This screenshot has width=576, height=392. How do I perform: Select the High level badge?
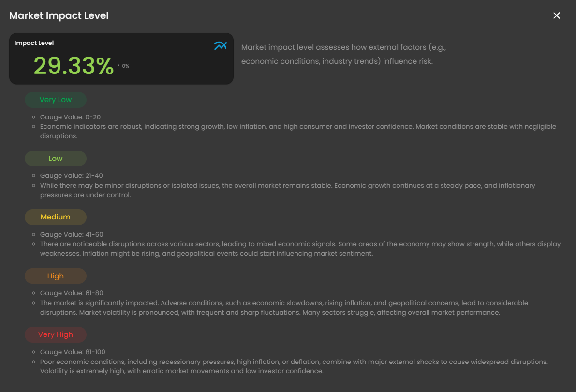56,276
